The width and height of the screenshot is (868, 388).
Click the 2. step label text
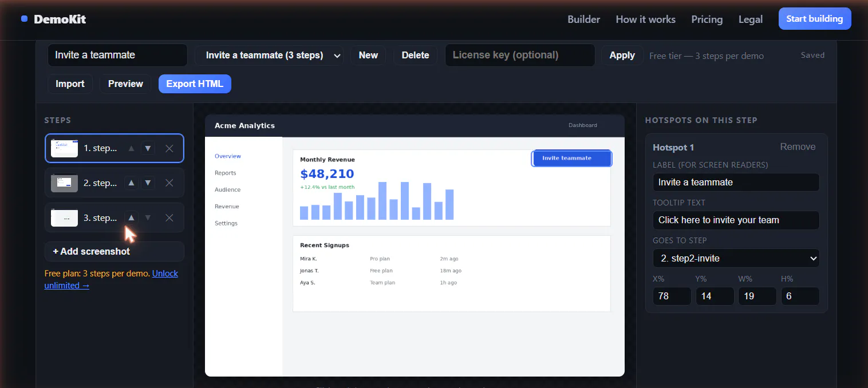(100, 183)
